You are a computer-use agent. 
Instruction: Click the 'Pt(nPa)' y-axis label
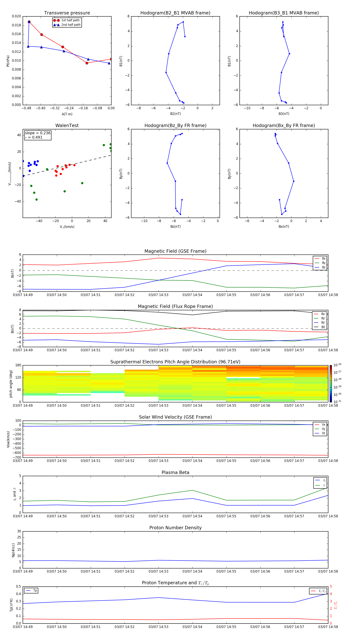click(8, 61)
